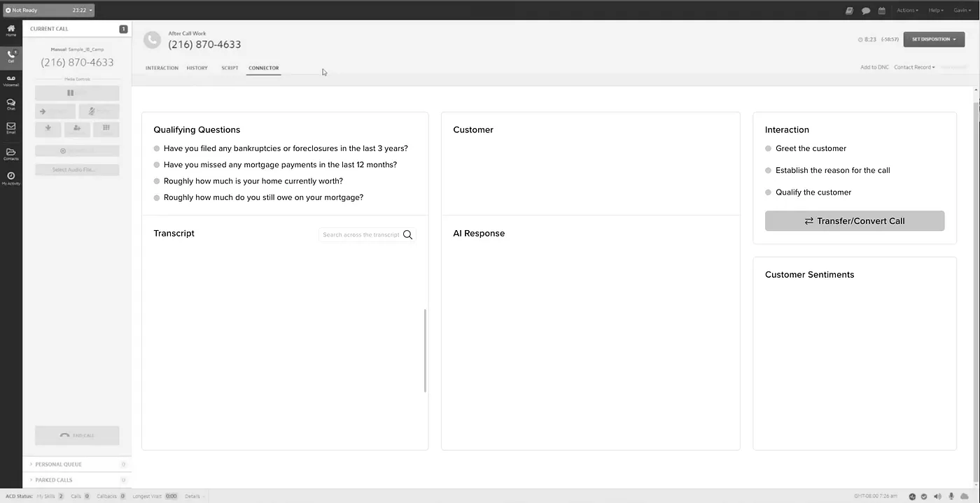Click the microphone icon in status bar
980x503 pixels.
[951, 496]
